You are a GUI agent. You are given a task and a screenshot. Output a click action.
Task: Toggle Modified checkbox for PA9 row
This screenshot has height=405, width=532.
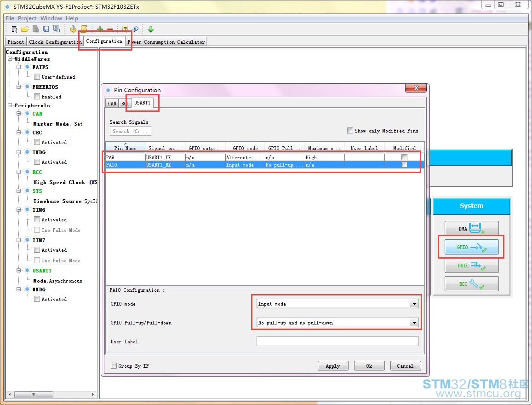click(404, 157)
